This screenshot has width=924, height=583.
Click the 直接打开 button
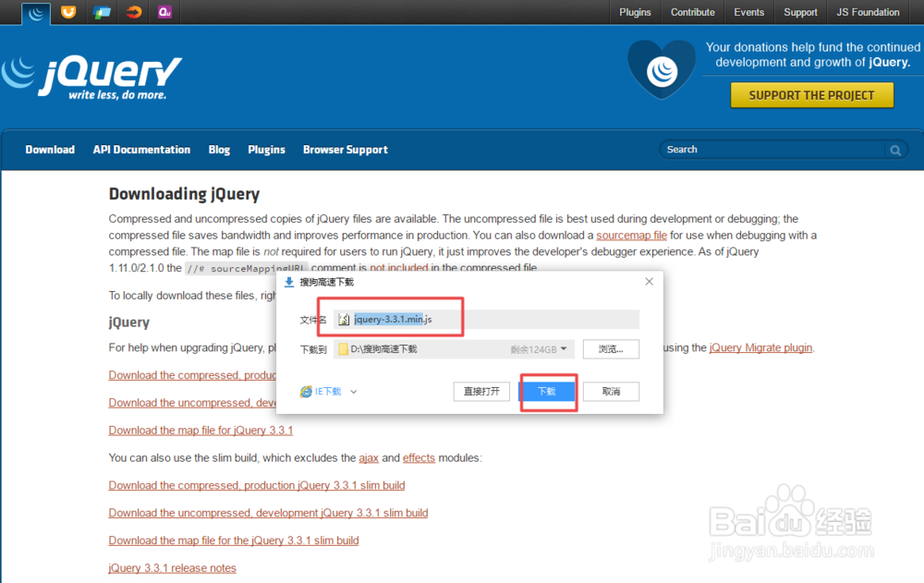tap(481, 392)
